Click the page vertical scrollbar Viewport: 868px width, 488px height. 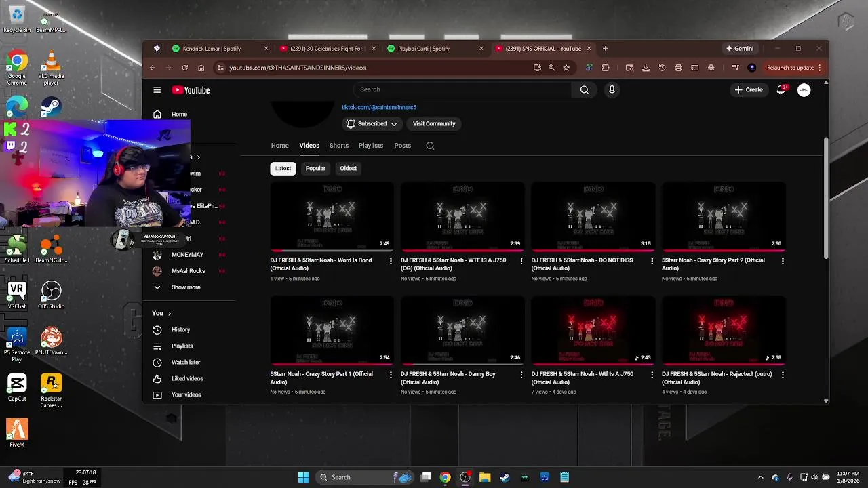click(x=825, y=198)
